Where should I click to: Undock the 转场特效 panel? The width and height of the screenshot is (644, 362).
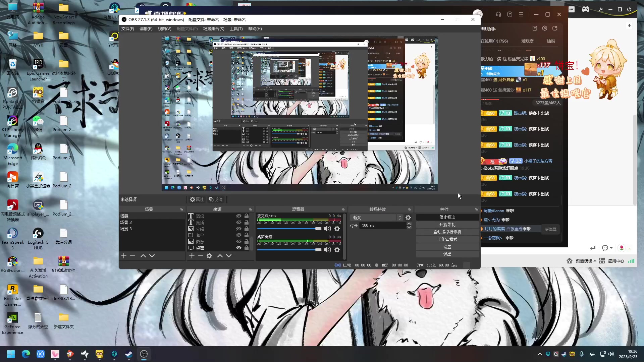(x=409, y=209)
